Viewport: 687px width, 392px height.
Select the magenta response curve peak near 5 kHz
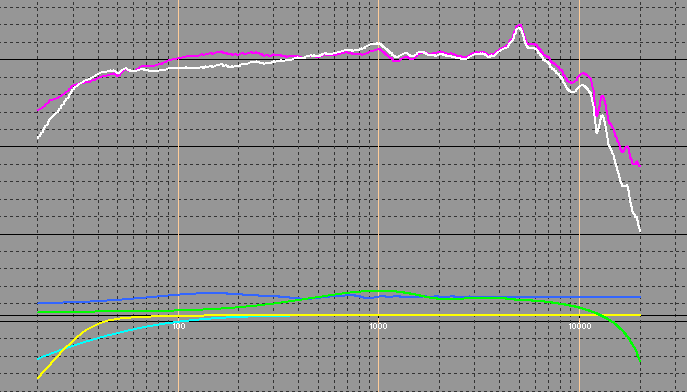(x=519, y=27)
